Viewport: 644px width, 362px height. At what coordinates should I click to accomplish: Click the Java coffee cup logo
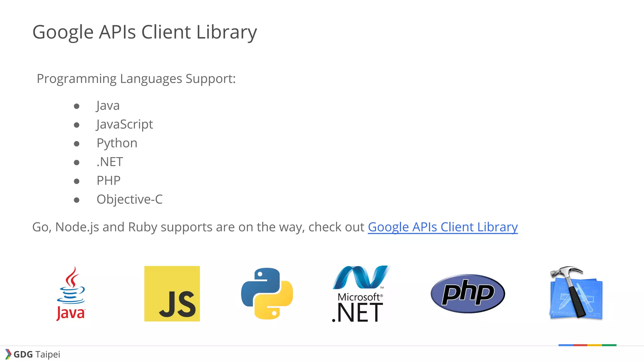click(71, 293)
